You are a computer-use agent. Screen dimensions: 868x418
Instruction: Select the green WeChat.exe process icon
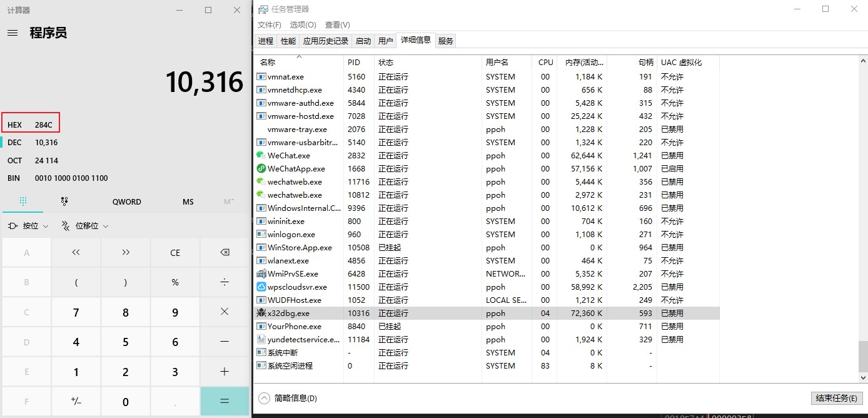(x=261, y=155)
